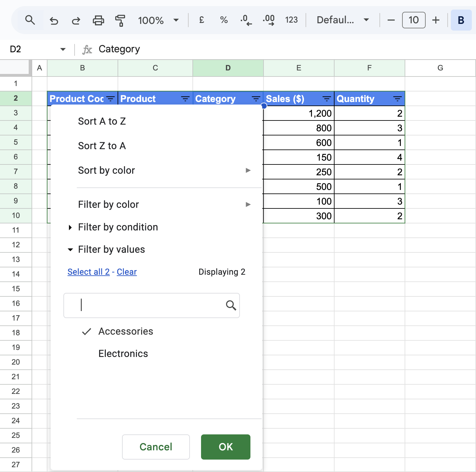Toggle bold formatting
The width and height of the screenshot is (476, 472).
[x=461, y=20]
